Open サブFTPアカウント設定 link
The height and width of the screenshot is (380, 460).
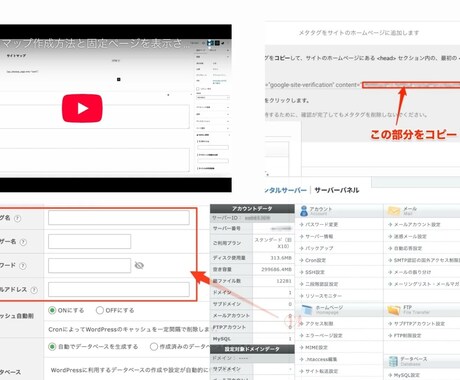(x=419, y=324)
